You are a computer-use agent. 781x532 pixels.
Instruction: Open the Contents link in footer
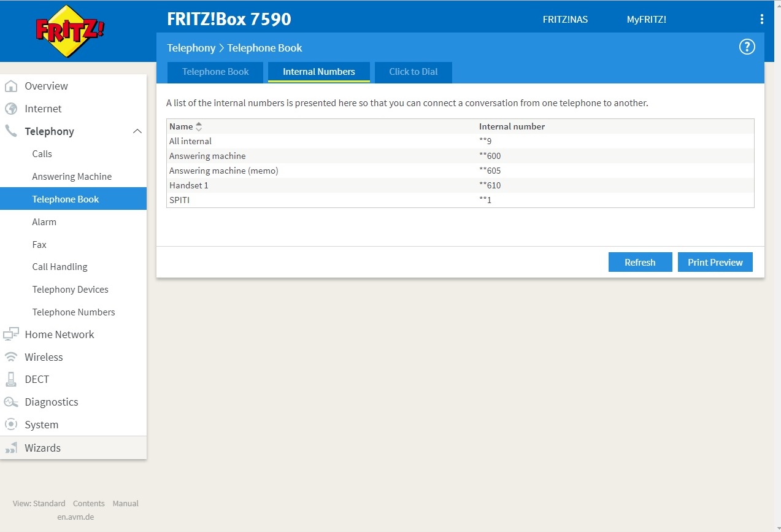[x=89, y=503]
